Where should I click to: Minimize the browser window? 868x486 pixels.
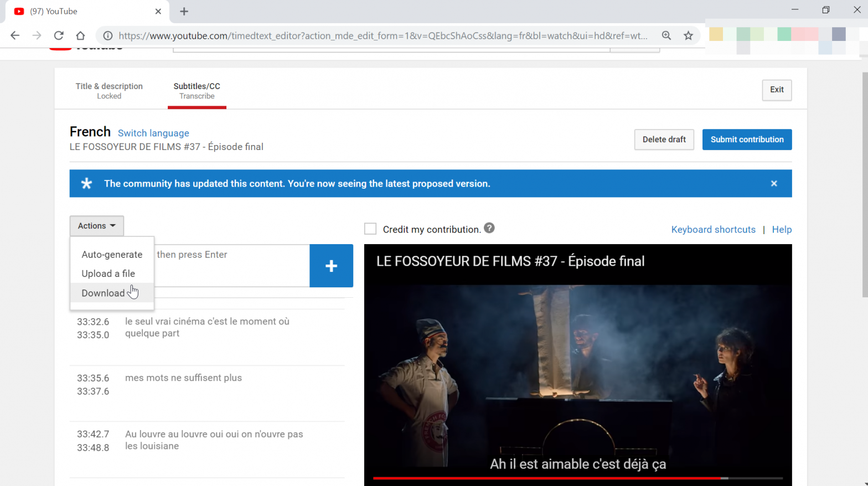pos(795,10)
